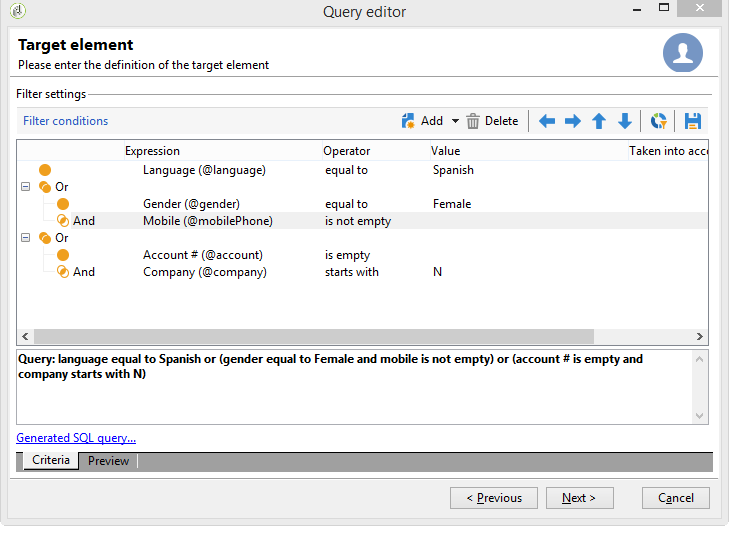736x541 pixels.
Task: Collapse the second Or group
Action: tap(25, 238)
